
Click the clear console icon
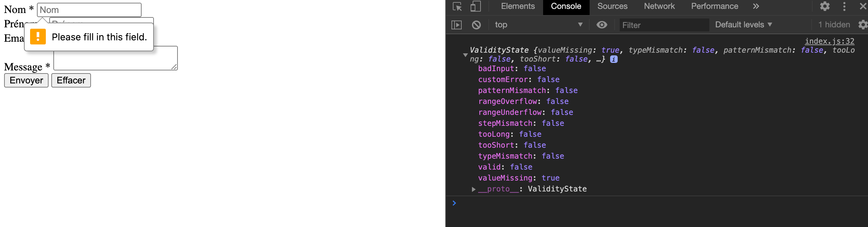pos(476,25)
